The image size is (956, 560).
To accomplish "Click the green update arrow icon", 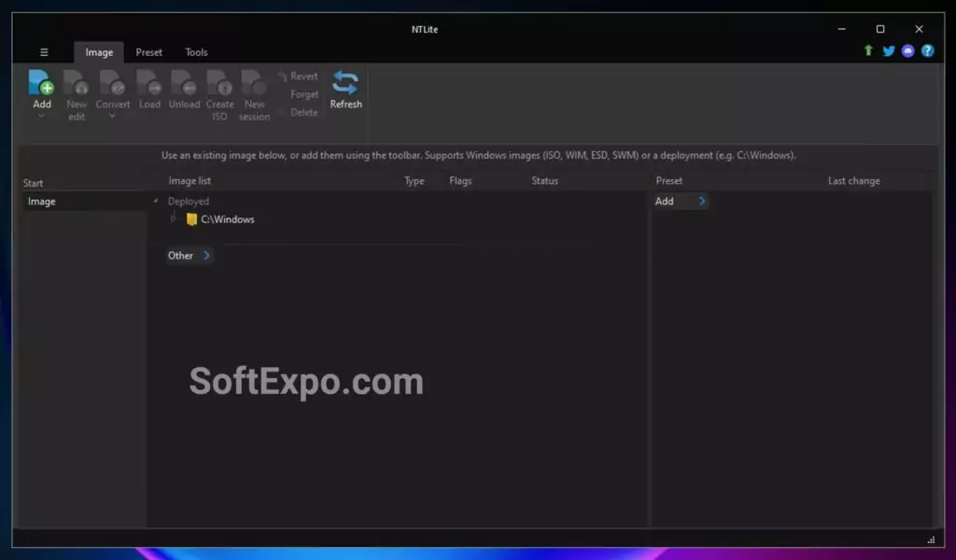I will [x=868, y=50].
